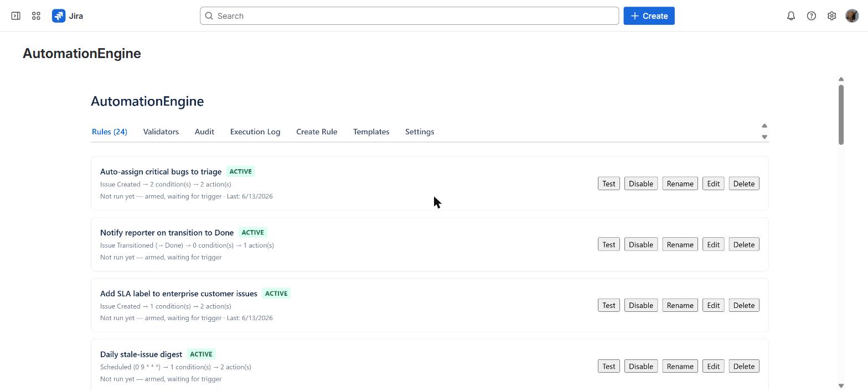868x392 pixels.
Task: Disable the Auto-assign critical bugs rule
Action: click(x=641, y=184)
